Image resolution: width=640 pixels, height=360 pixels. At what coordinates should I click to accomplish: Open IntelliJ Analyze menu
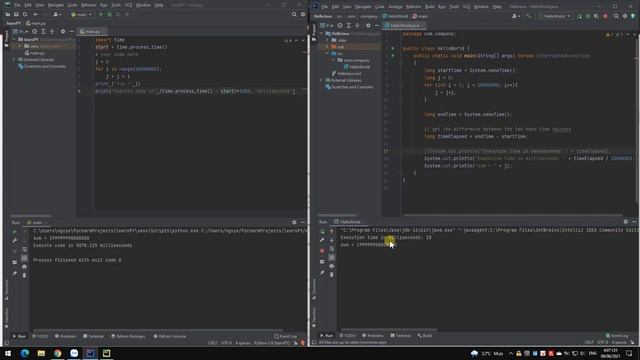pos(395,7)
